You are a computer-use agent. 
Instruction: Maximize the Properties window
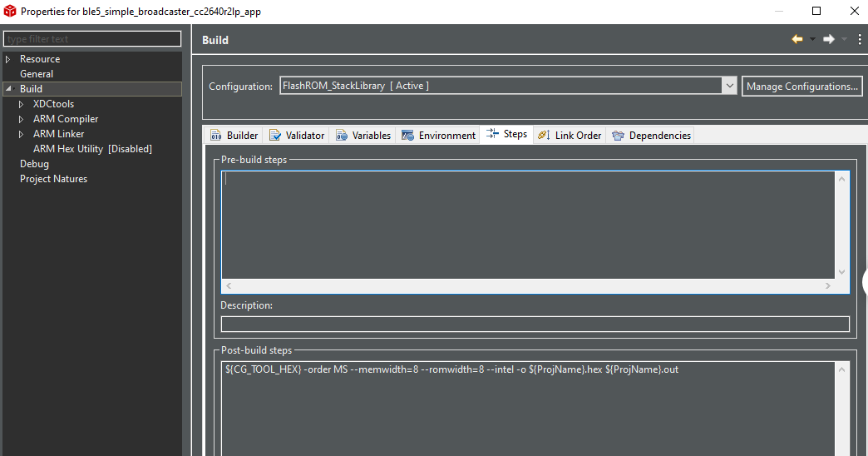coord(816,11)
